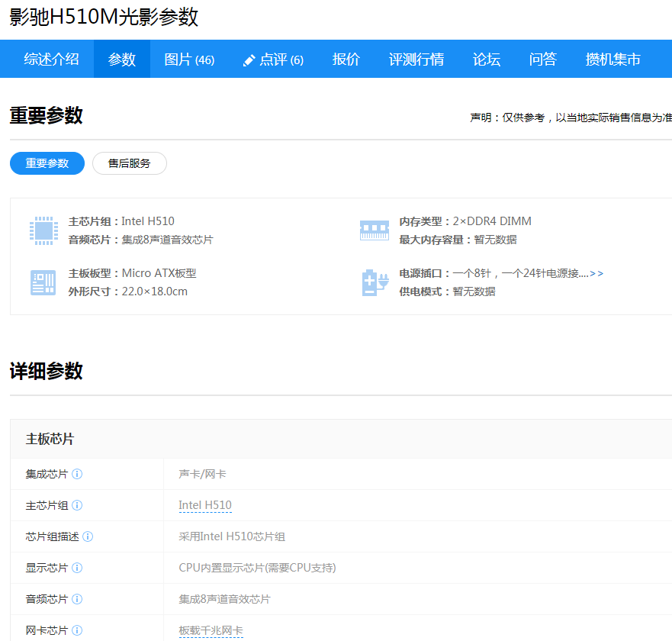
Task: Open the Intel H510 link in table
Action: [205, 505]
